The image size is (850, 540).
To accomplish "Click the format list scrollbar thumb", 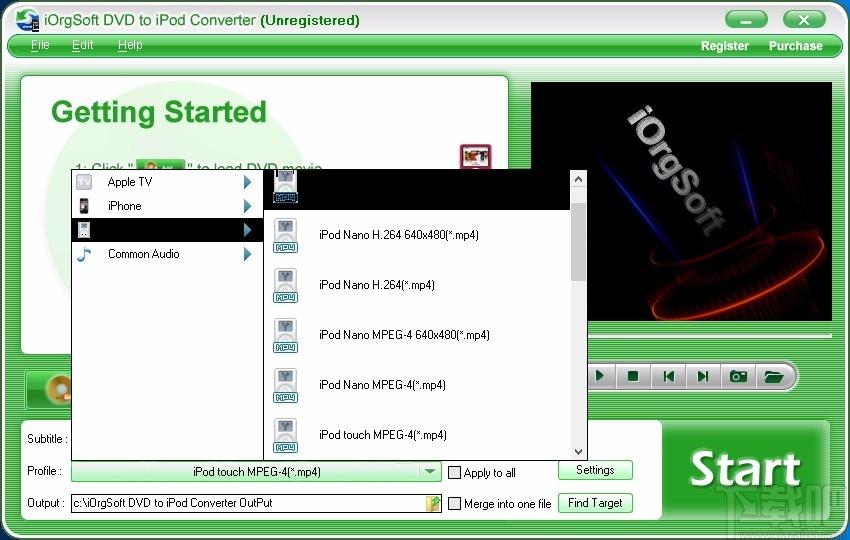I will click(x=578, y=242).
